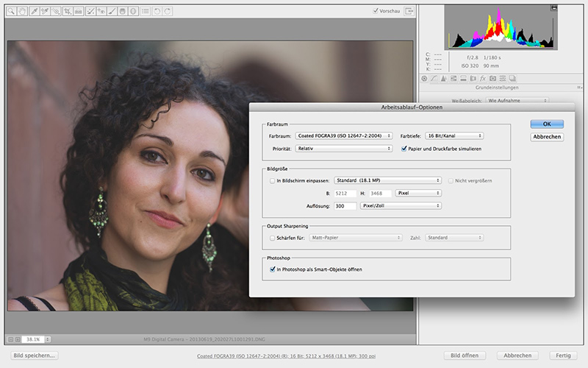Open the Farbraum dropdown menu
The width and height of the screenshot is (588, 368).
tap(344, 136)
